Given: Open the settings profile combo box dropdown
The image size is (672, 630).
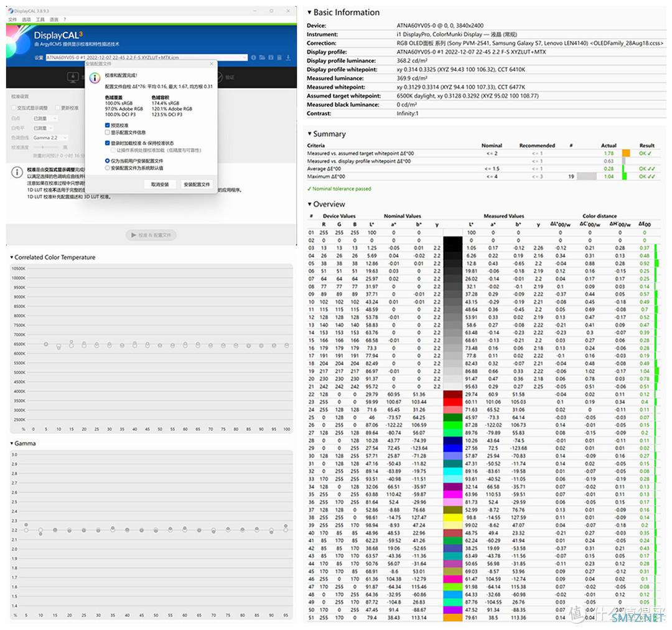Looking at the screenshot, I should (x=245, y=57).
